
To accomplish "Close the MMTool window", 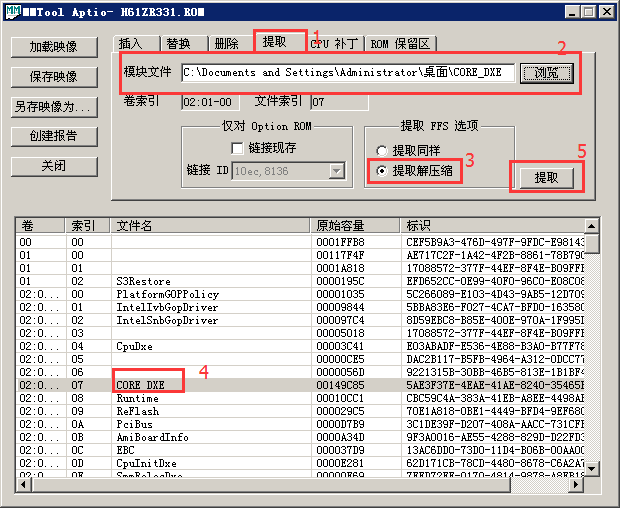I will [607, 12].
